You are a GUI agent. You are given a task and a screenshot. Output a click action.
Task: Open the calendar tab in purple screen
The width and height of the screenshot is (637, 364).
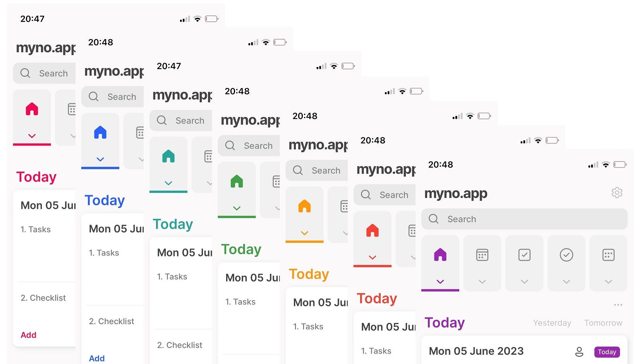[482, 255]
